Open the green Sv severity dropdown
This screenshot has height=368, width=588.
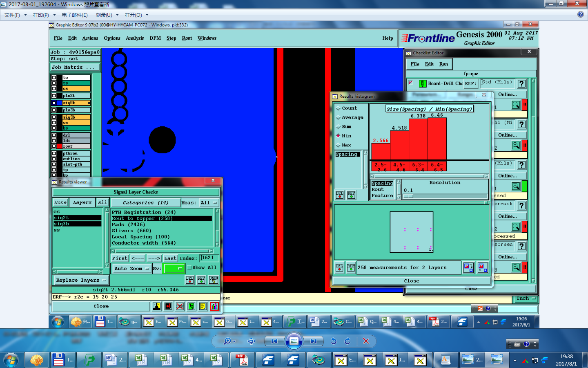coord(174,269)
